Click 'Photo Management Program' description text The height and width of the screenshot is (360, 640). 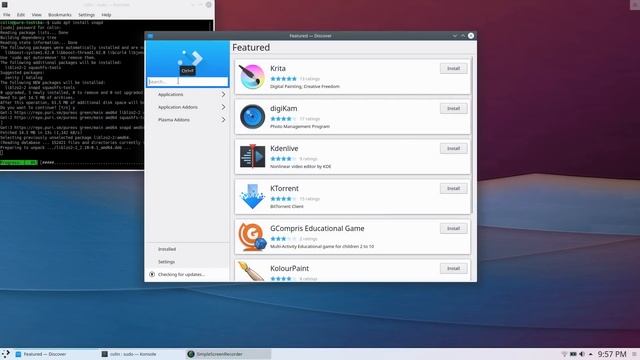tap(300, 127)
